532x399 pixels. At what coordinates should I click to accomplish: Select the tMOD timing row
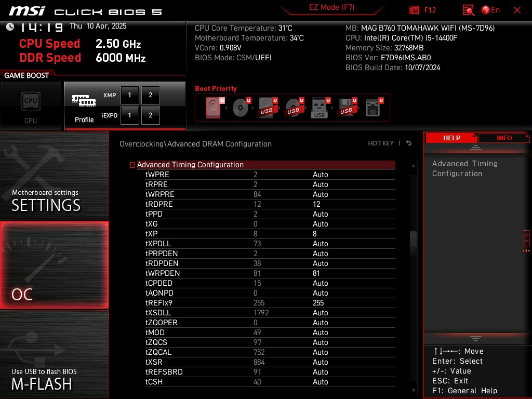(x=270, y=332)
